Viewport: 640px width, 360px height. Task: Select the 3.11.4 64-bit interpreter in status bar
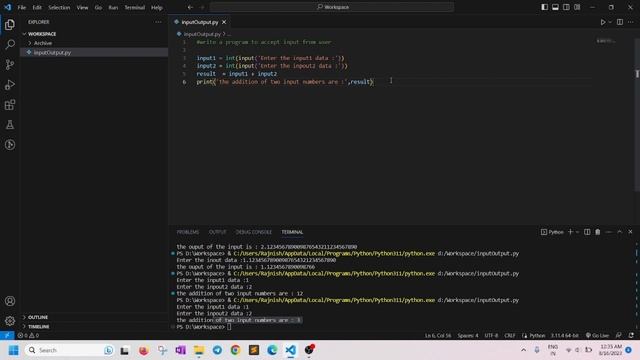(564, 336)
